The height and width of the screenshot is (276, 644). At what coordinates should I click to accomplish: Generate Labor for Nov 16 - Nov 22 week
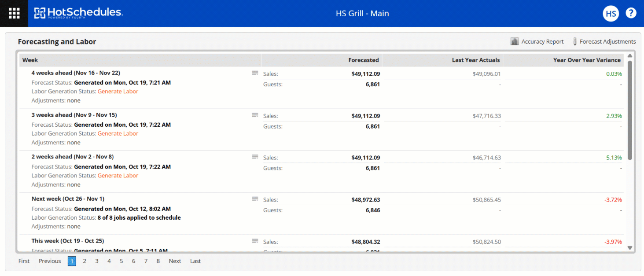pyautogui.click(x=118, y=92)
